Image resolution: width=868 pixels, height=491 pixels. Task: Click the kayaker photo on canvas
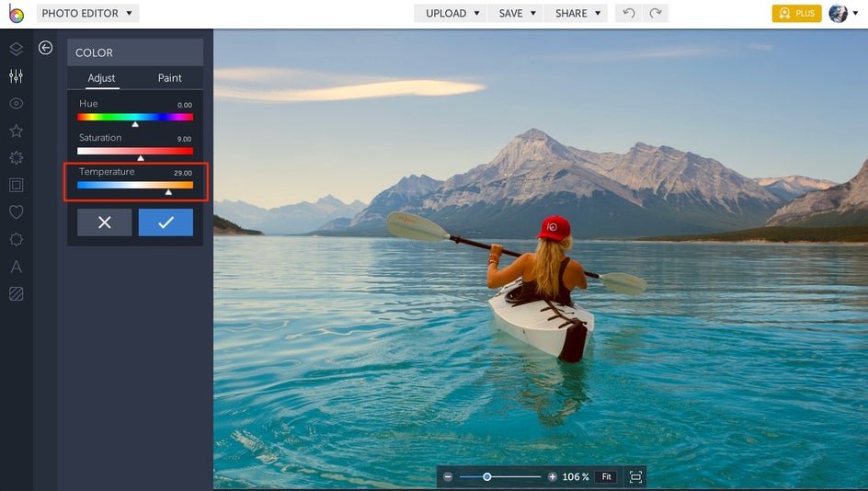[541, 259]
